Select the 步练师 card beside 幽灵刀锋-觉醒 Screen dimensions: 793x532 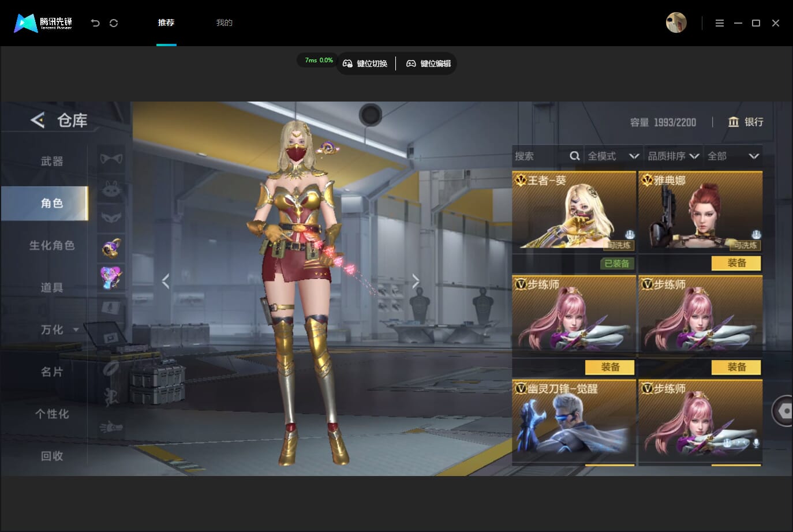click(700, 421)
